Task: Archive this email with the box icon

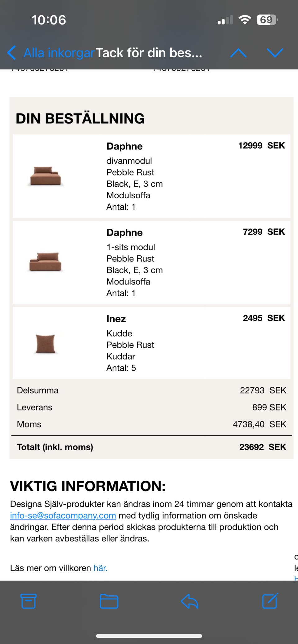Action: click(x=29, y=601)
